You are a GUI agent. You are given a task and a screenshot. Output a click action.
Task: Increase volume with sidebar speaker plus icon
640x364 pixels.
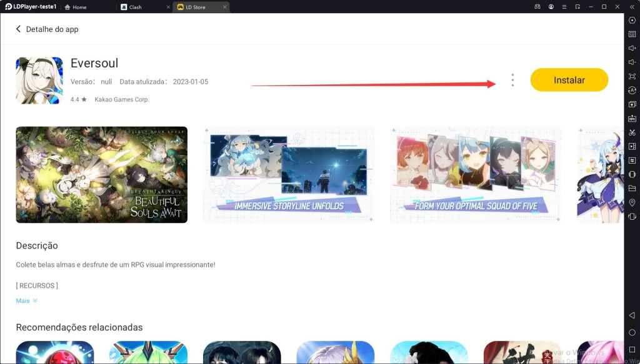click(x=632, y=48)
